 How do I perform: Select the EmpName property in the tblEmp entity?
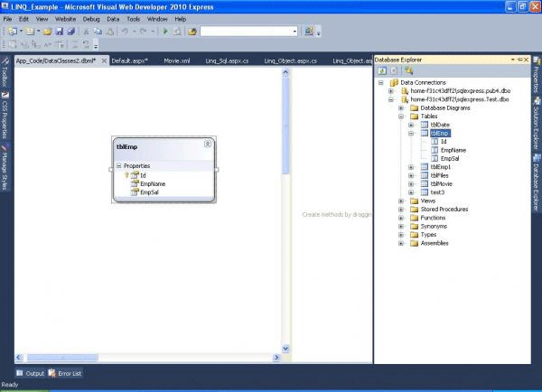point(153,184)
